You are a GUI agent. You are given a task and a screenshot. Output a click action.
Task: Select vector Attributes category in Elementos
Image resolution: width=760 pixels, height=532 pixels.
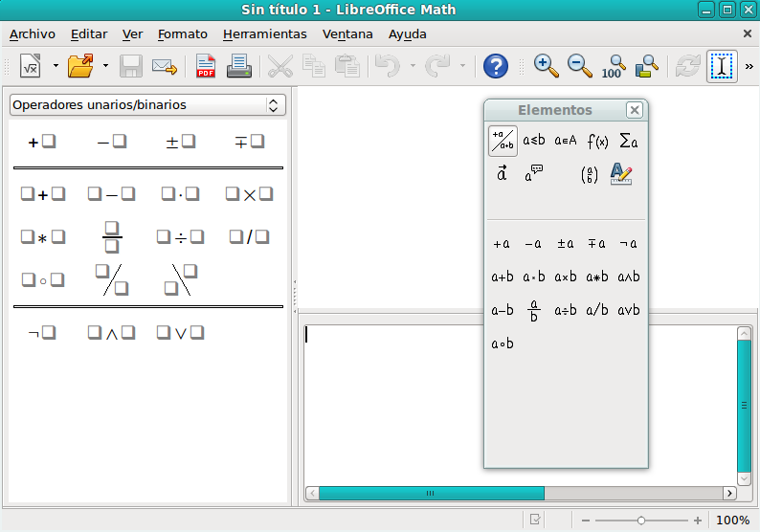tap(503, 173)
